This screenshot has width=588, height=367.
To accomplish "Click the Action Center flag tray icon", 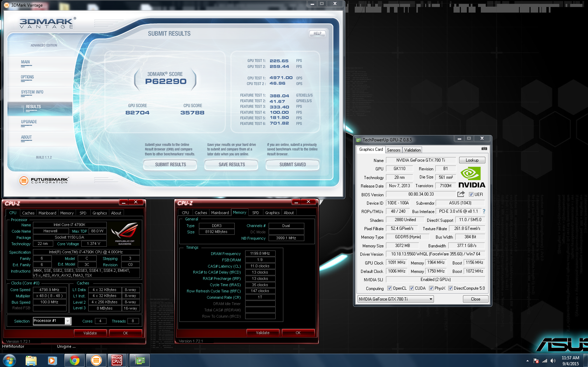I will click(536, 361).
